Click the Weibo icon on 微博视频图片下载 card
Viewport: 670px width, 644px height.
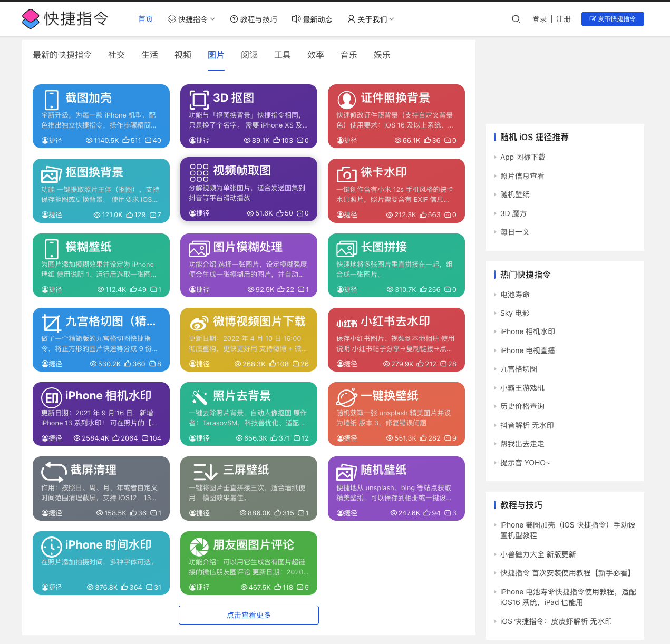tap(199, 323)
